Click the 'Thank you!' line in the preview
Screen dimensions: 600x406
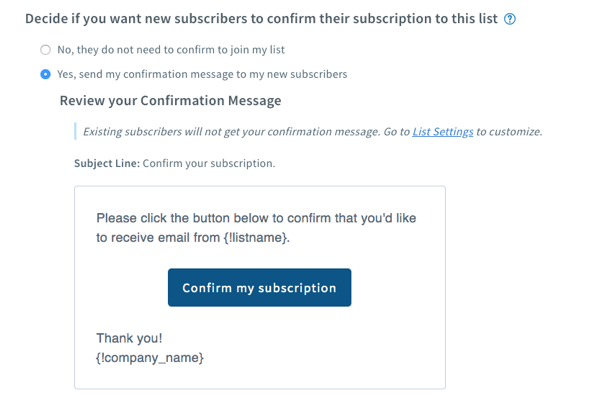pos(129,338)
